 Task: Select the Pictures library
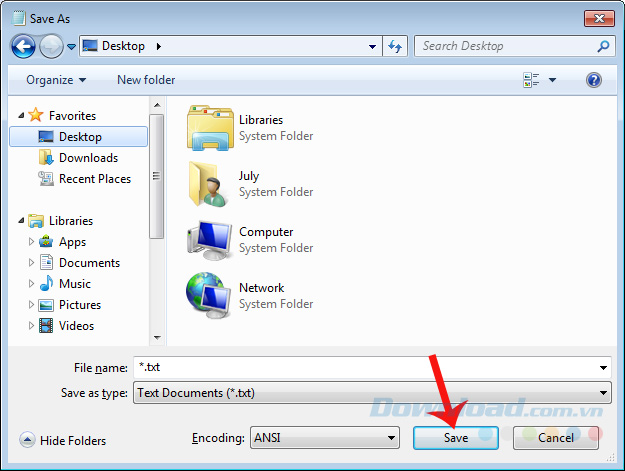point(80,305)
